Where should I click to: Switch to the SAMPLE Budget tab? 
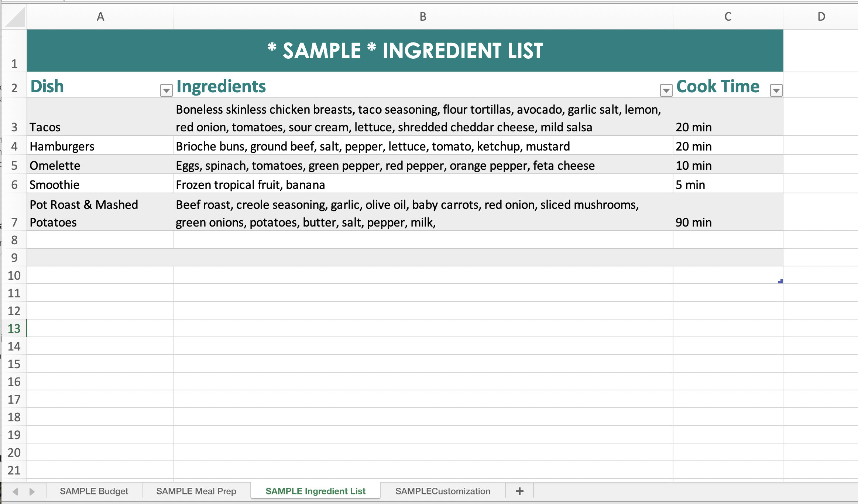pos(94,491)
